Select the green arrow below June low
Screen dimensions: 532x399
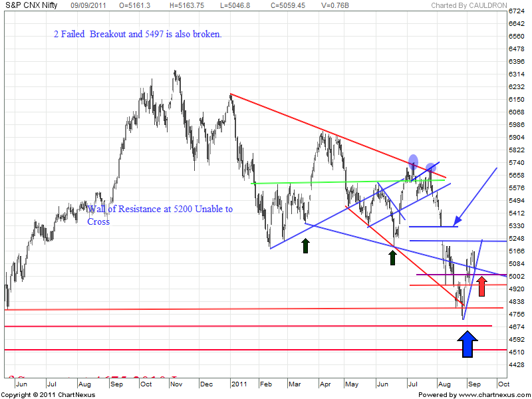click(x=394, y=257)
